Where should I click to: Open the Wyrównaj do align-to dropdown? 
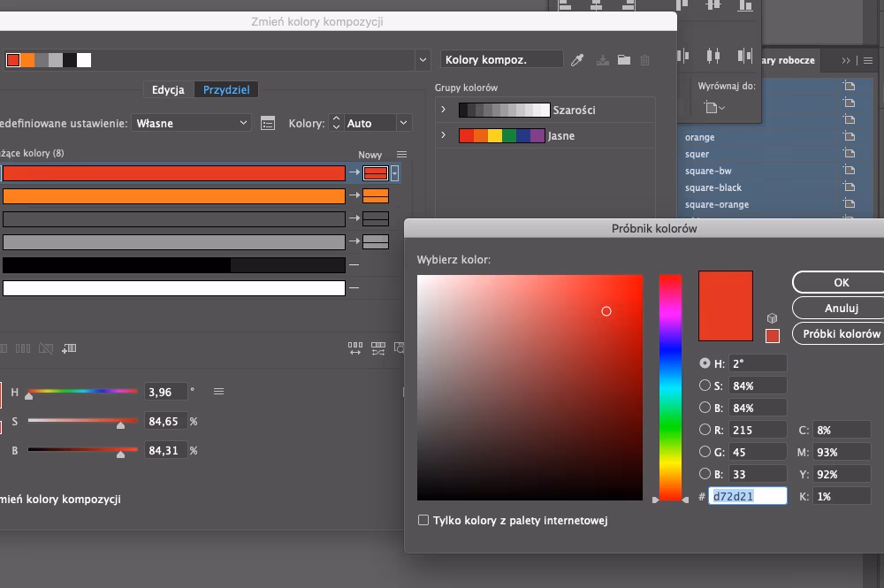714,108
